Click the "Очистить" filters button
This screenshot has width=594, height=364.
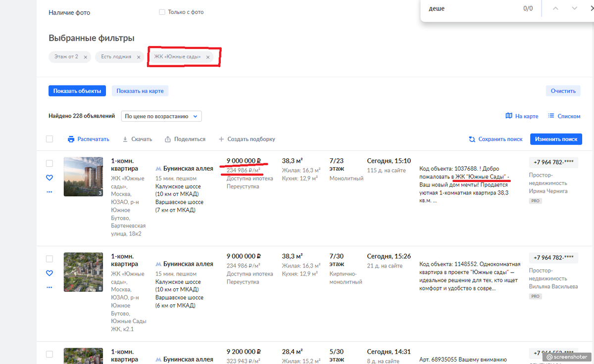tap(563, 91)
